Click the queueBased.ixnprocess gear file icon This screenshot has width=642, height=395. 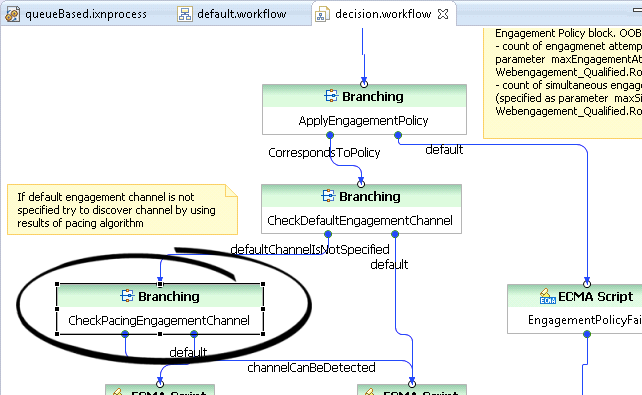(x=13, y=14)
